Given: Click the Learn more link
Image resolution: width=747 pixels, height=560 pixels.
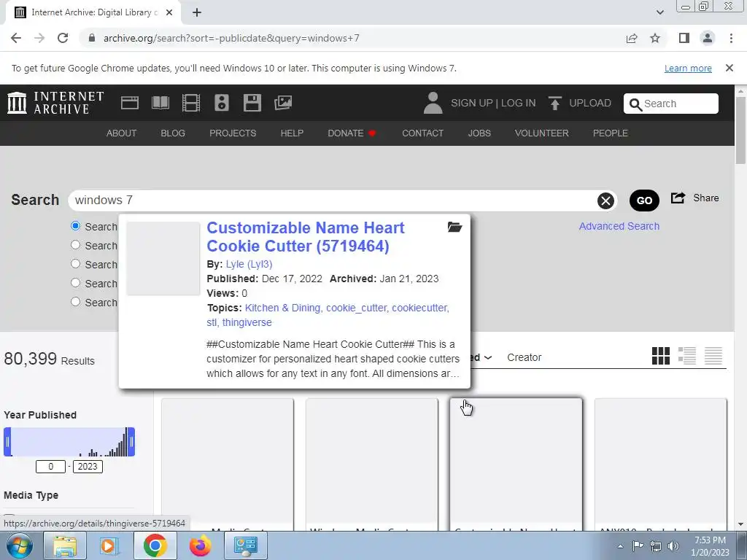Looking at the screenshot, I should (688, 68).
